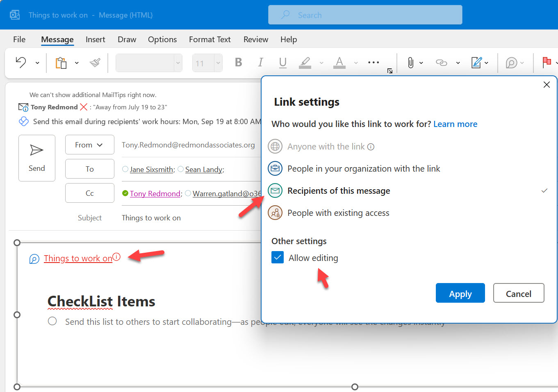Click the Subject field text
558x392 pixels.
pos(151,218)
